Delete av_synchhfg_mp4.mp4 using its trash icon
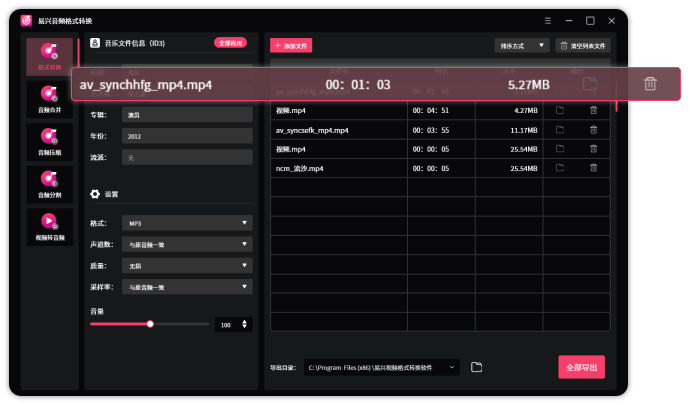Image resolution: width=690 pixels, height=405 pixels. coord(650,84)
